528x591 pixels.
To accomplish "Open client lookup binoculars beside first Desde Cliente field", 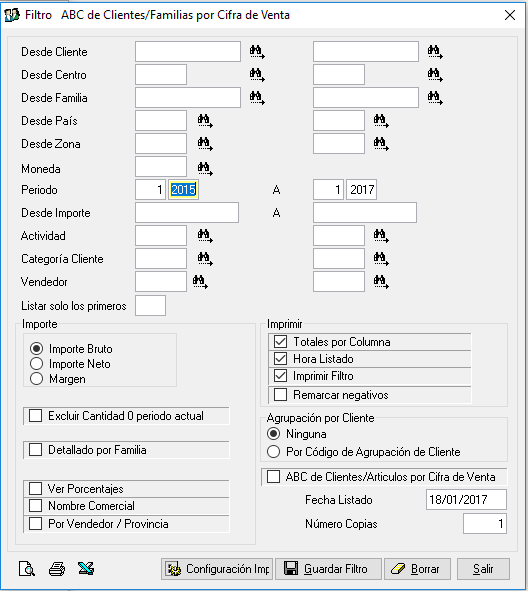I will (x=257, y=52).
